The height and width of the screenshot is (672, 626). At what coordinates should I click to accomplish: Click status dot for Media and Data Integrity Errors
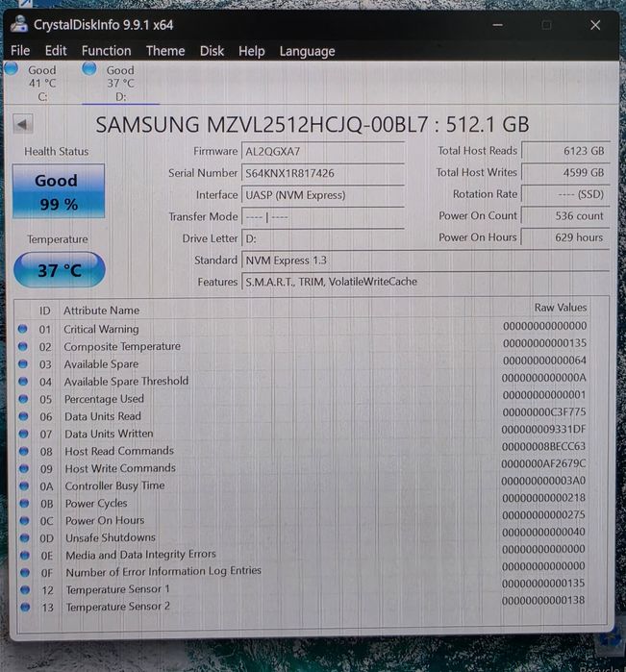(25, 556)
